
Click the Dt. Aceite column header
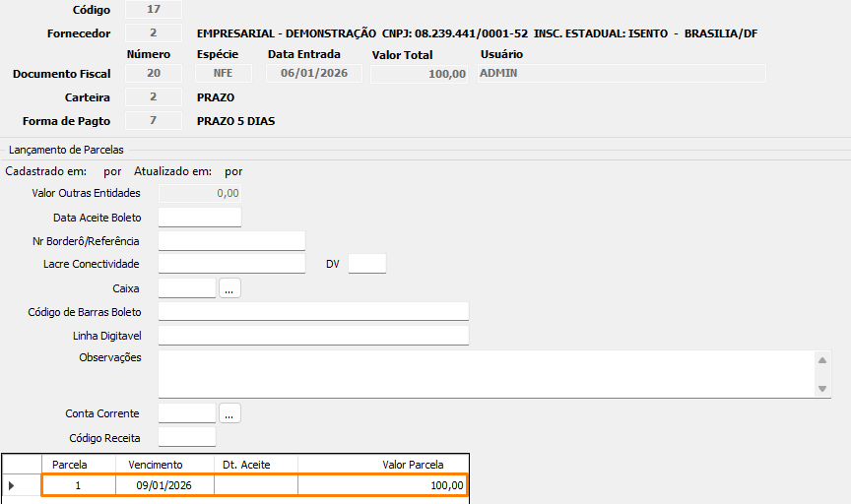pos(256,465)
